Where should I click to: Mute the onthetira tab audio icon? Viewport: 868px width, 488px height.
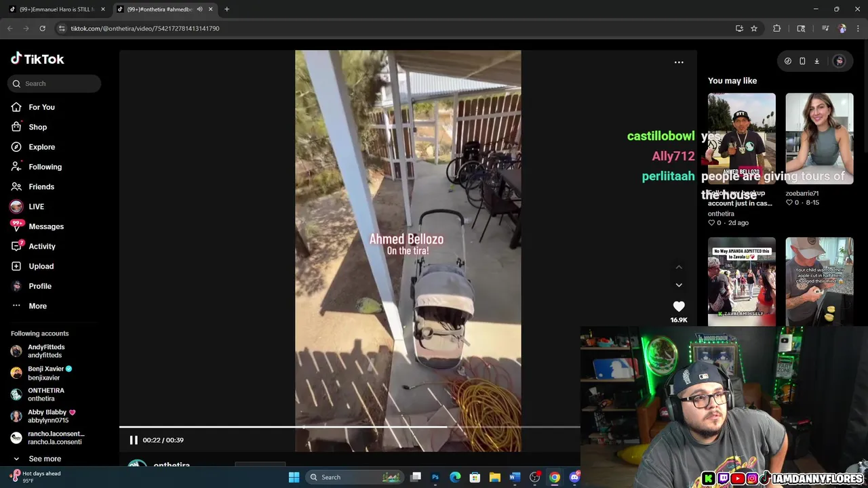point(199,9)
